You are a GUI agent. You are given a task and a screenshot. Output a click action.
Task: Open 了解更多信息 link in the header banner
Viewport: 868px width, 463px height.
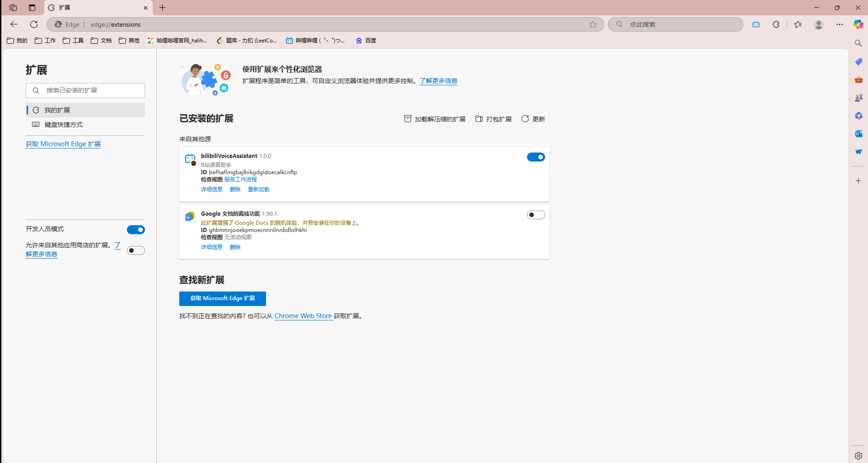click(x=438, y=81)
